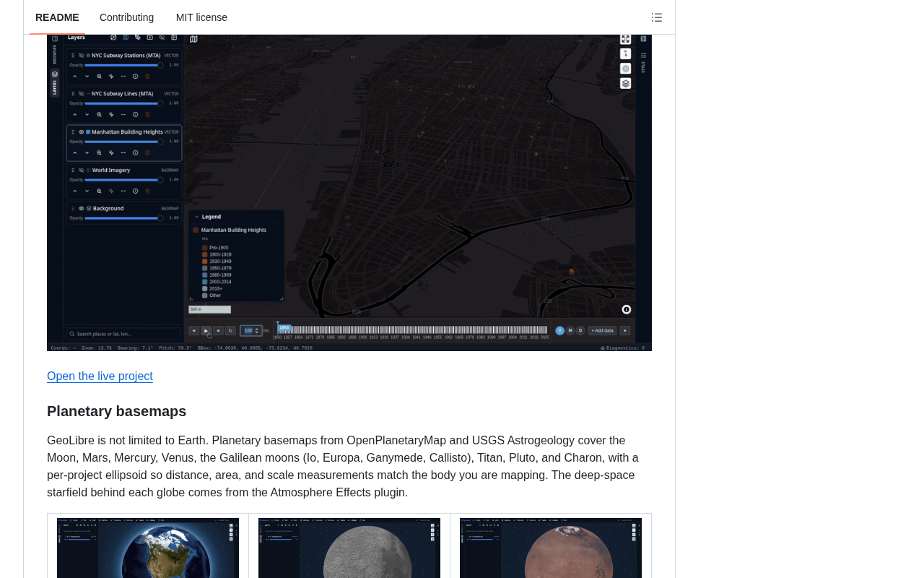Show info for Manhattan Building Heights layer
Screen dimensions: 924x578
coord(135,152)
